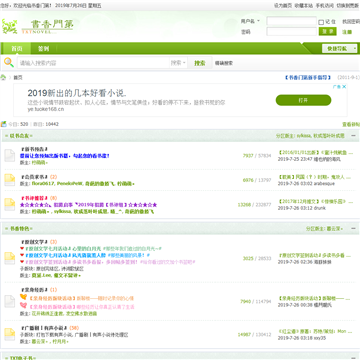Select the second tab in green navigation bar
Image resolution: width=360 pixels, height=360 pixels.
(x=43, y=49)
